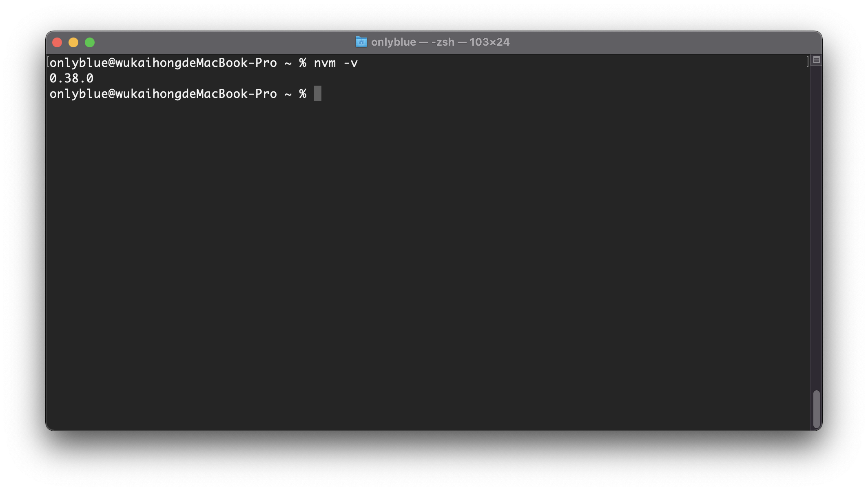Click the vertical scrollbar thumb
Image resolution: width=868 pixels, height=491 pixels.
pyautogui.click(x=816, y=409)
